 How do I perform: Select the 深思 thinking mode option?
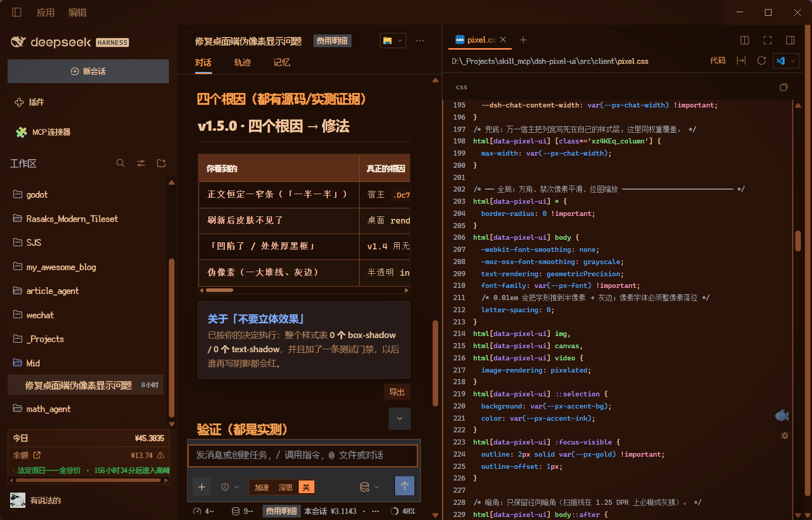[285, 488]
